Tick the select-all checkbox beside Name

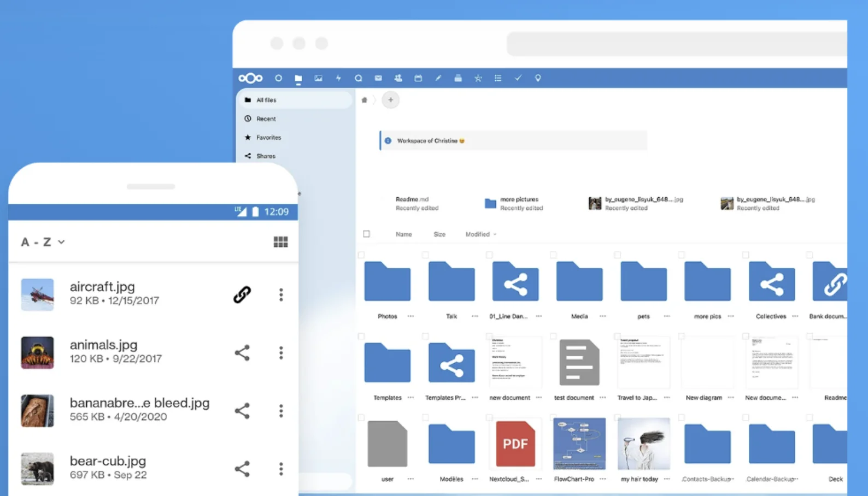[367, 234]
